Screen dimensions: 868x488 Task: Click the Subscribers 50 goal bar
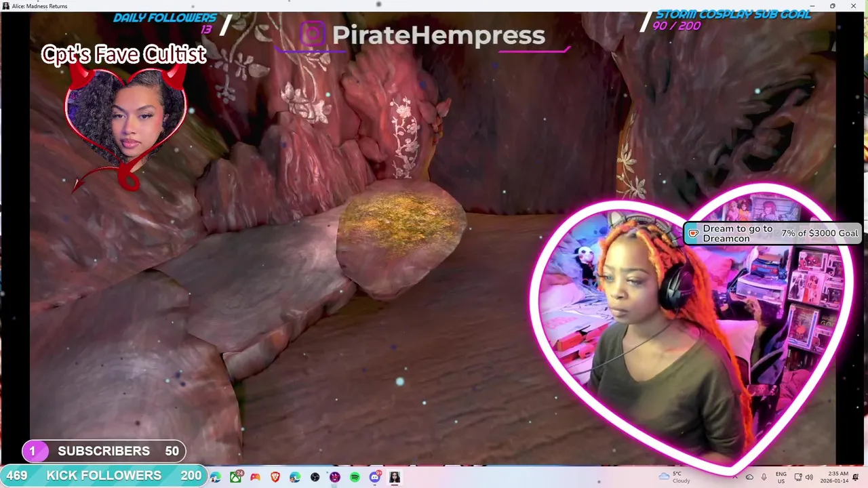tap(104, 451)
